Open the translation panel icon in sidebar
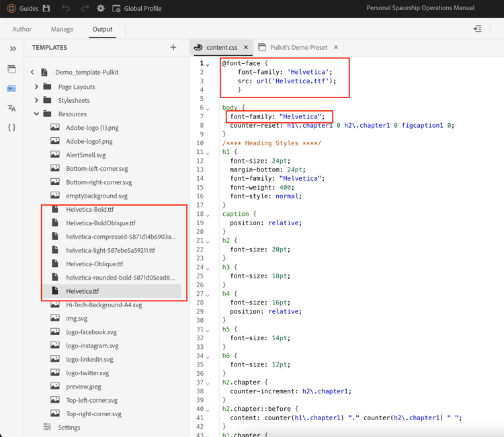Viewport: 504px width, 437px height. (x=11, y=108)
